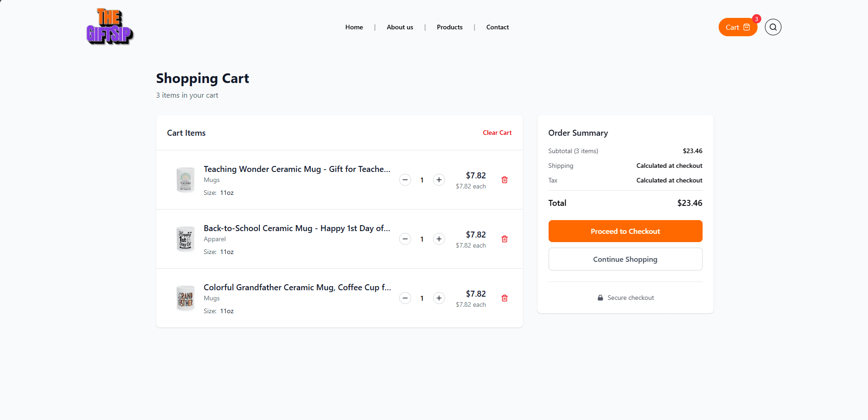868x420 pixels.
Task: Trash the Colorful Grandfather Ceramic Mug
Action: coord(504,298)
